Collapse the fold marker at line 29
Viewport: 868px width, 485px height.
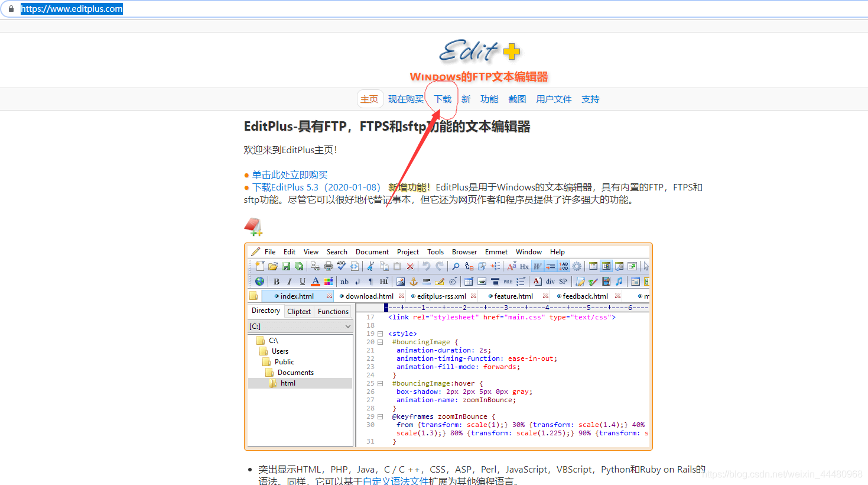coord(380,416)
